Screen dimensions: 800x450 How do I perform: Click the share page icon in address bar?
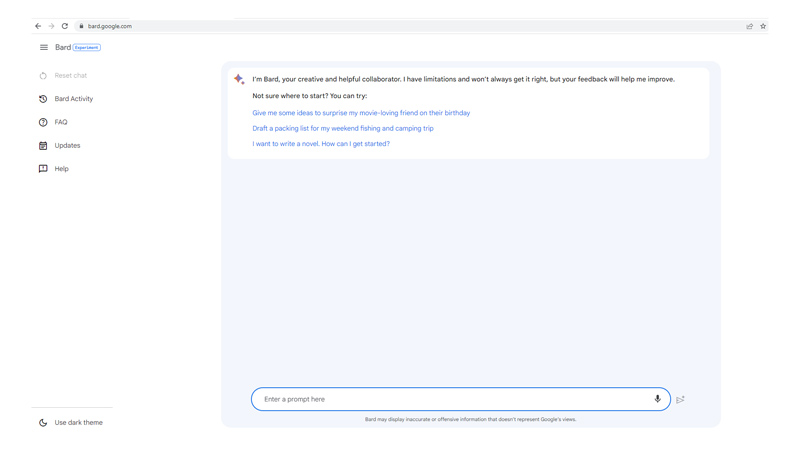click(749, 26)
